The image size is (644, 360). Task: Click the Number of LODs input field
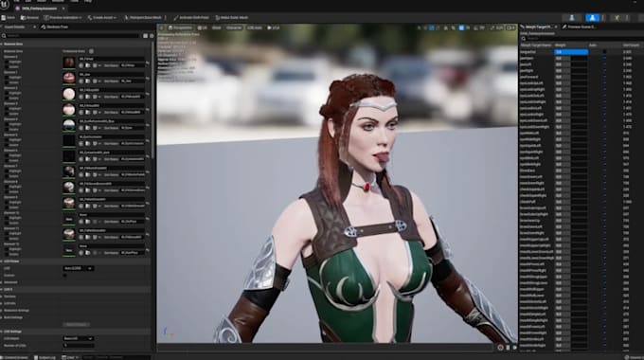pos(78,346)
